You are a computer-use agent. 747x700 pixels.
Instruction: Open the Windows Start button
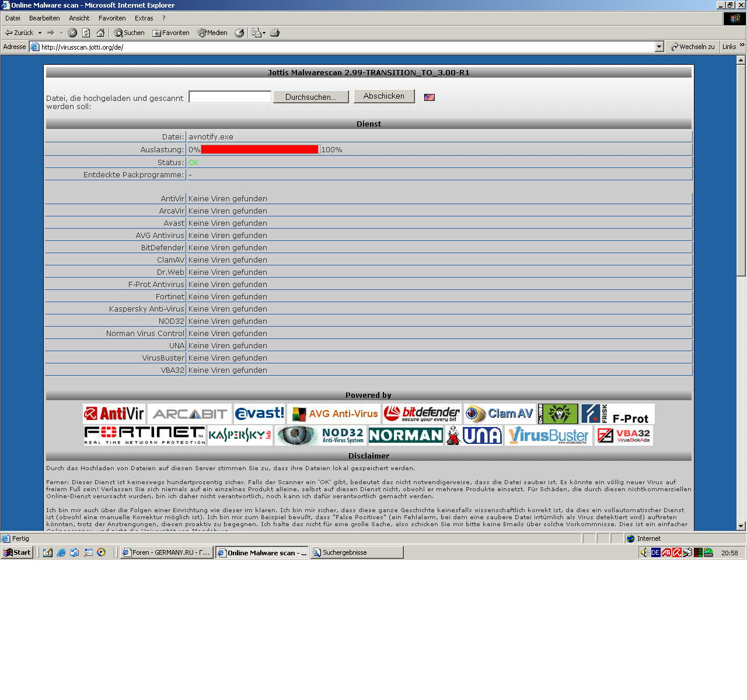click(x=17, y=552)
